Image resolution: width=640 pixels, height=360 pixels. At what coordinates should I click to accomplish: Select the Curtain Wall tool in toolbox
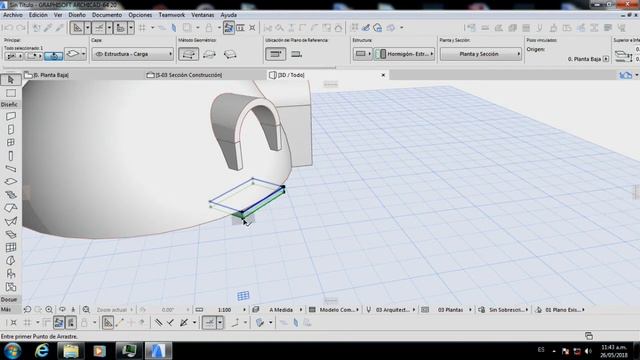(x=11, y=247)
